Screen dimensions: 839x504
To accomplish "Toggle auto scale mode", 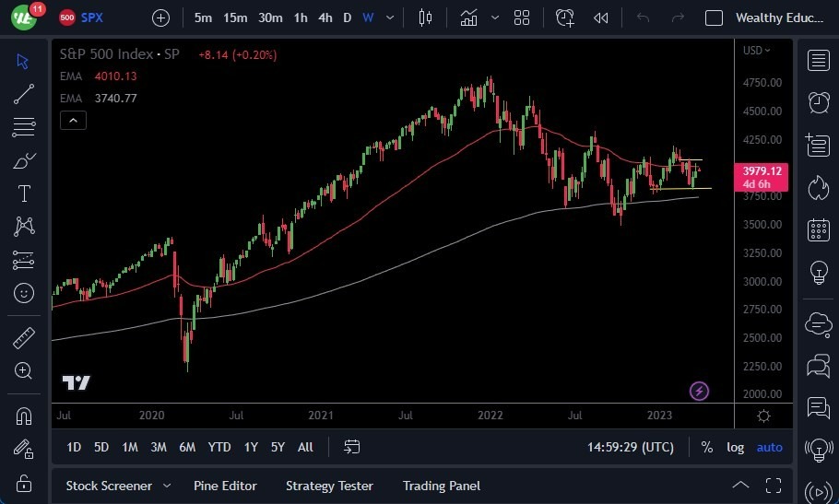I will [770, 448].
